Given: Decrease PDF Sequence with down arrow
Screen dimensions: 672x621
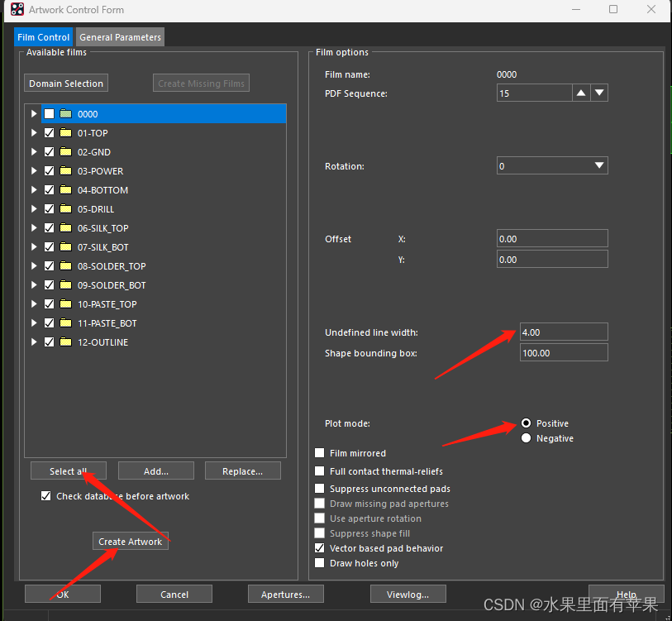Looking at the screenshot, I should coord(599,93).
